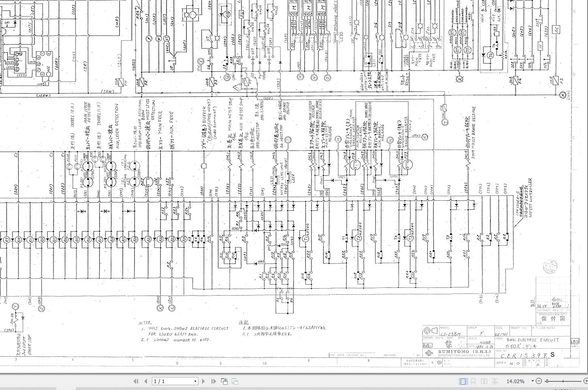Open the page number dropdown arrow
This screenshot has width=588, height=390.
[x=196, y=381]
